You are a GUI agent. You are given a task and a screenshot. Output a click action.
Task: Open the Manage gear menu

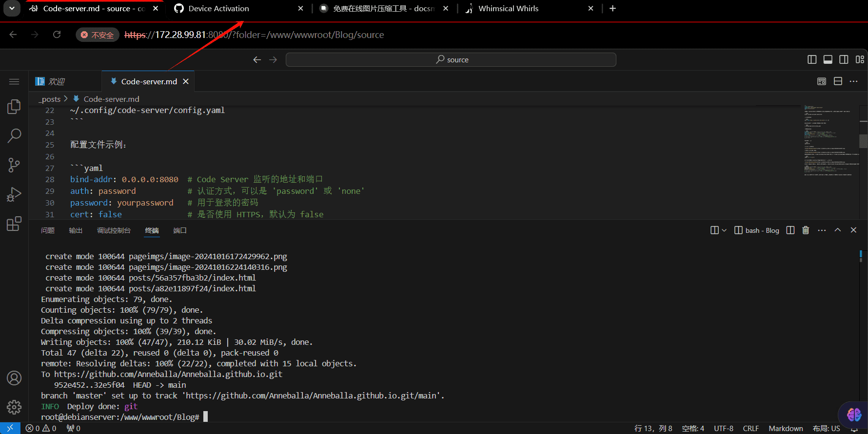coord(14,407)
